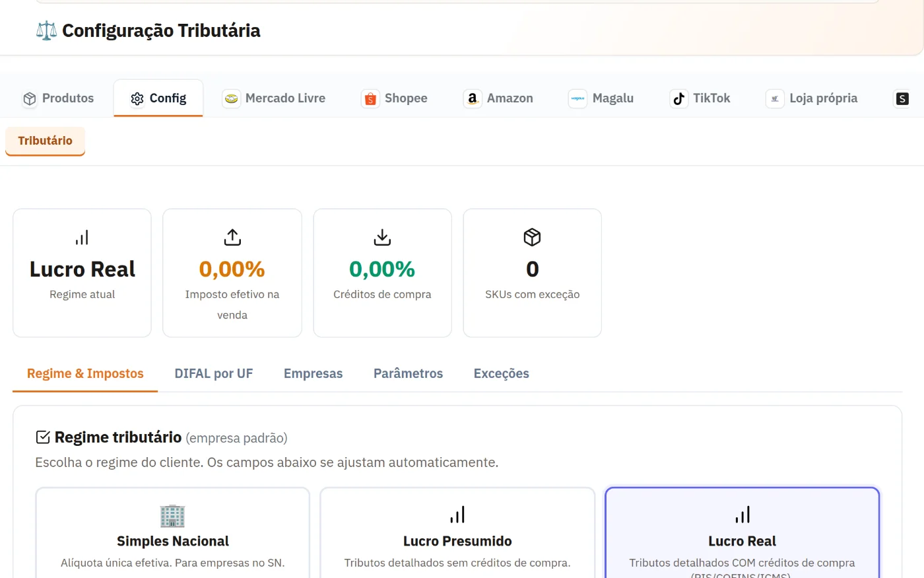The width and height of the screenshot is (924, 578).
Task: Switch to the Mercado Livre tab
Action: click(x=274, y=98)
